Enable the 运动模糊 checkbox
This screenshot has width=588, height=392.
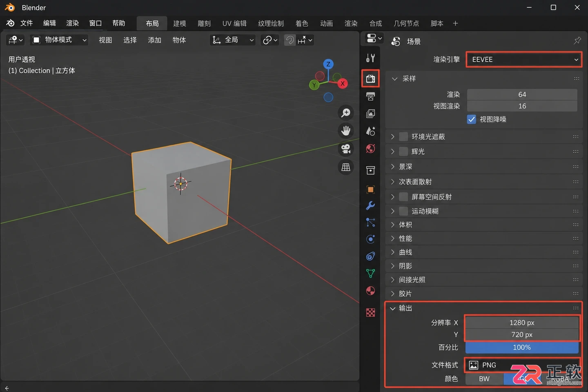pos(403,211)
